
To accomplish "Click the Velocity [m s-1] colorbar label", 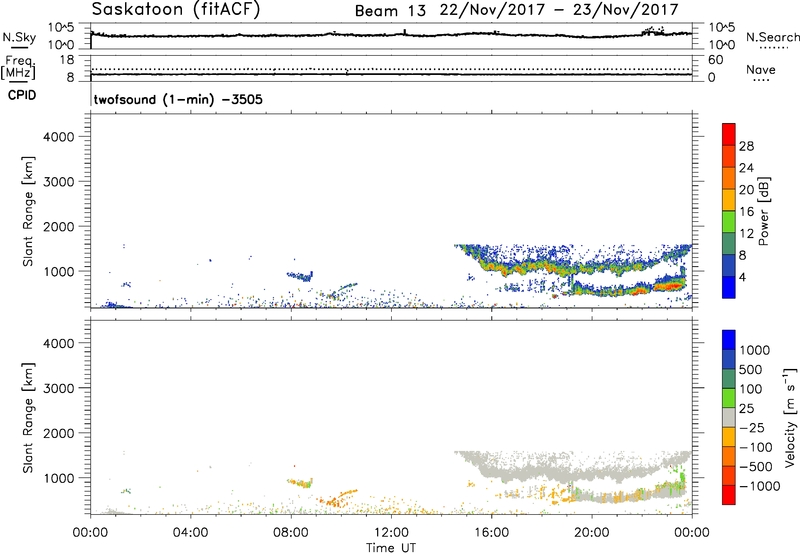I will pyautogui.click(x=790, y=417).
